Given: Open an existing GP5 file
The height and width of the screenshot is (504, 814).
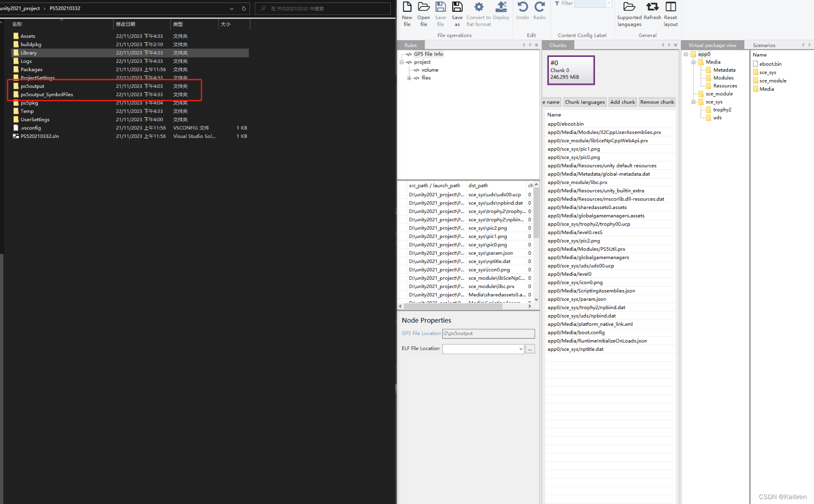Looking at the screenshot, I should pyautogui.click(x=423, y=13).
